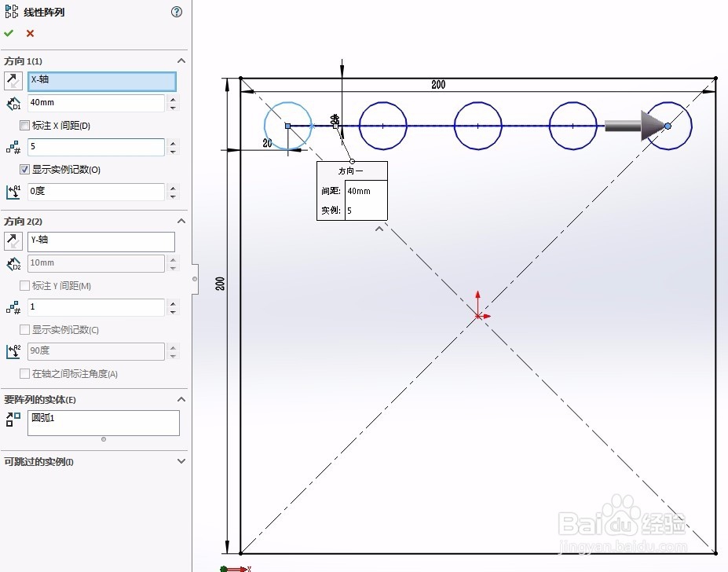Click the D2 spacing icon

13,263
